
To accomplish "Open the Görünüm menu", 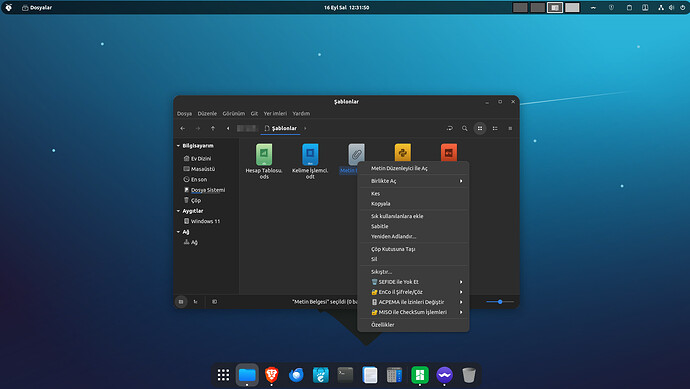I will point(234,114).
